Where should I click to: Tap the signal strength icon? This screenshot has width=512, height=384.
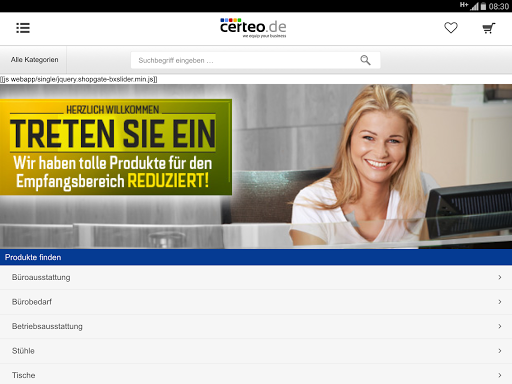coord(475,6)
